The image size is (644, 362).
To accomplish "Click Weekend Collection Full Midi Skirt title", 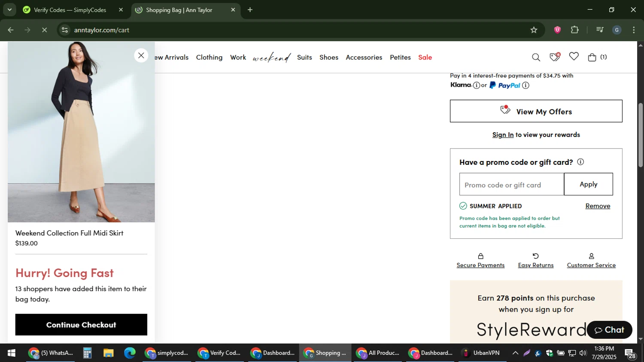I will 69,233.
